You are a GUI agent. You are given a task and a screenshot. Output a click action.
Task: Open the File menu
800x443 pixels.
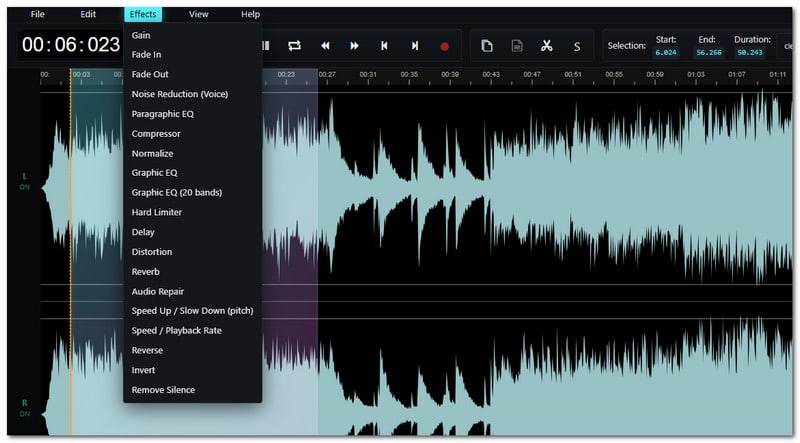[37, 14]
